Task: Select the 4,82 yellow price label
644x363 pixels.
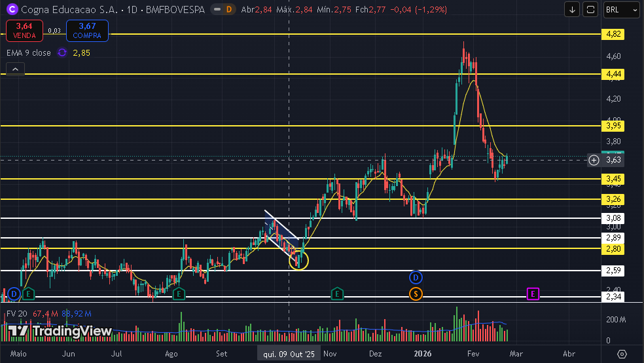Action: point(613,34)
